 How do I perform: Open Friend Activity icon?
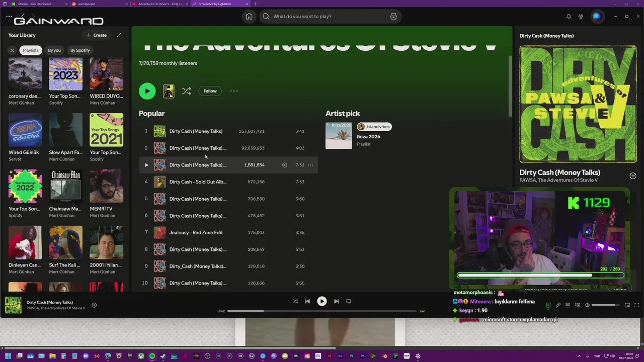581,17
